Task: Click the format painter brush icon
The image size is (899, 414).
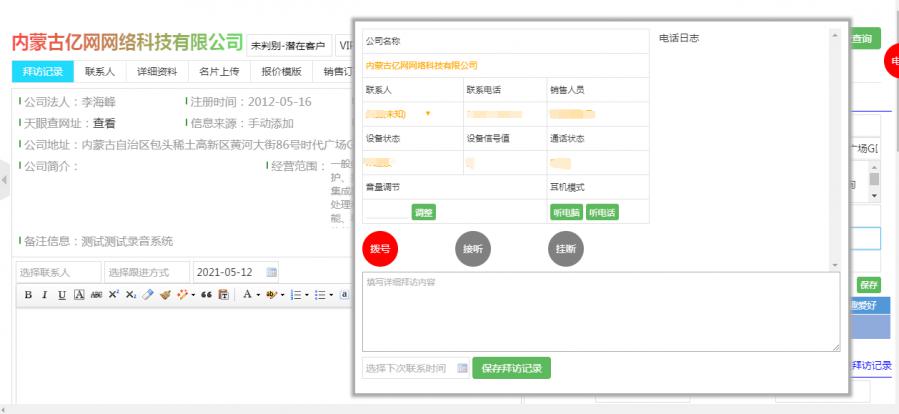Action: tap(165, 295)
